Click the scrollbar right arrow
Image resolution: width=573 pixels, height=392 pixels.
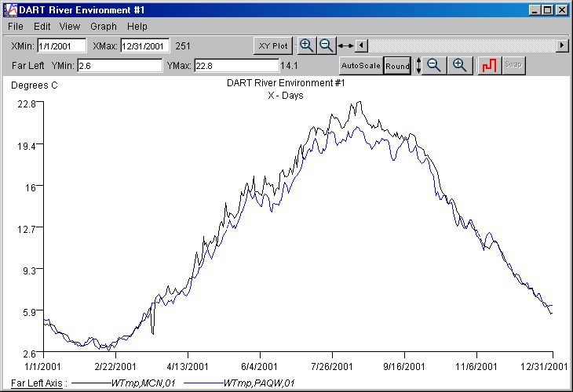[562, 45]
